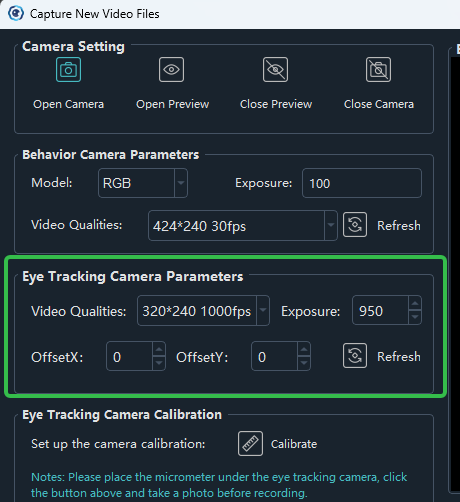Decrement OffsetY value with down arrow
This screenshot has width=460, height=502.
coord(304,363)
